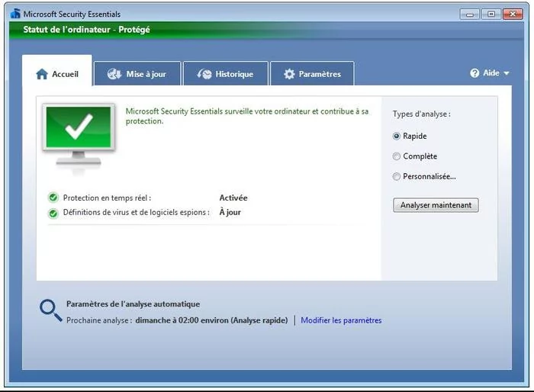The height and width of the screenshot is (392, 534).
Task: Click the 'À jour' status text
Action: (x=230, y=212)
